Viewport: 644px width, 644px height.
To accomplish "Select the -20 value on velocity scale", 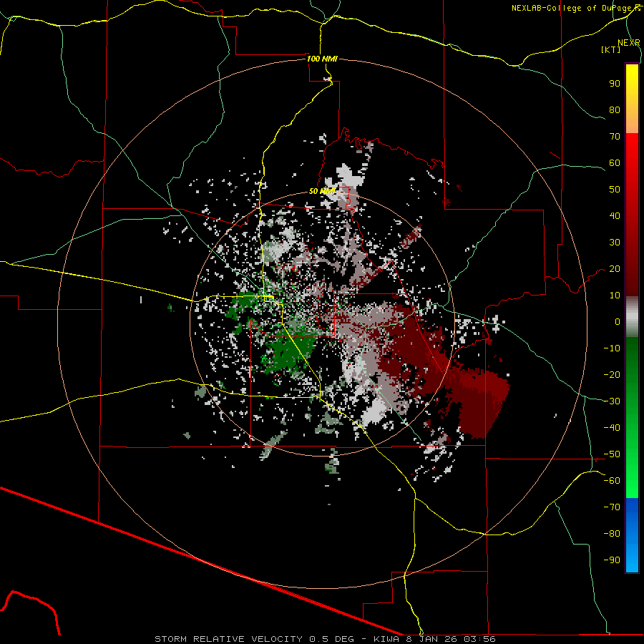I will coord(612,375).
